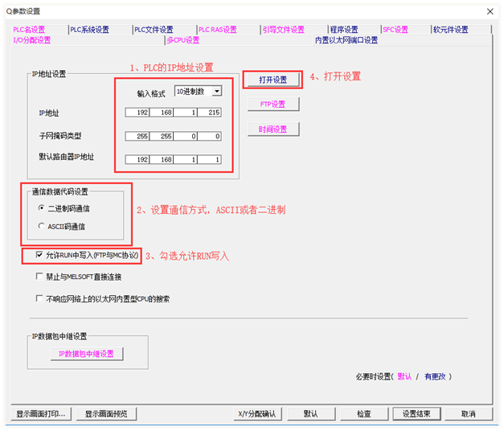Click the X/Y分配确认 button
504x431 pixels.
point(257,413)
